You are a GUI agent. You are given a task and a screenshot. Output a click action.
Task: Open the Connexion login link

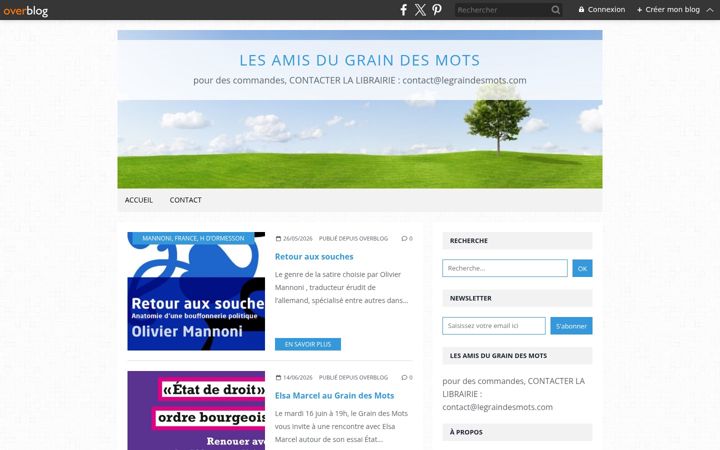(606, 9)
